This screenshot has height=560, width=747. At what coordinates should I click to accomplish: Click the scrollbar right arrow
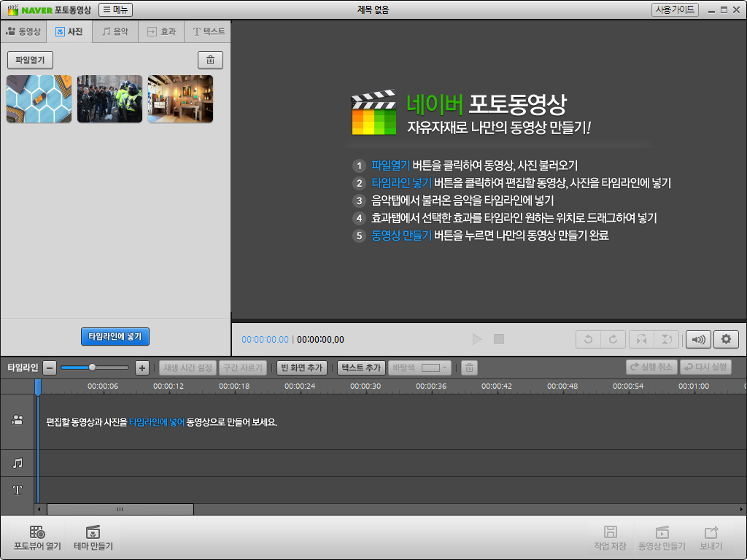pyautogui.click(x=741, y=509)
